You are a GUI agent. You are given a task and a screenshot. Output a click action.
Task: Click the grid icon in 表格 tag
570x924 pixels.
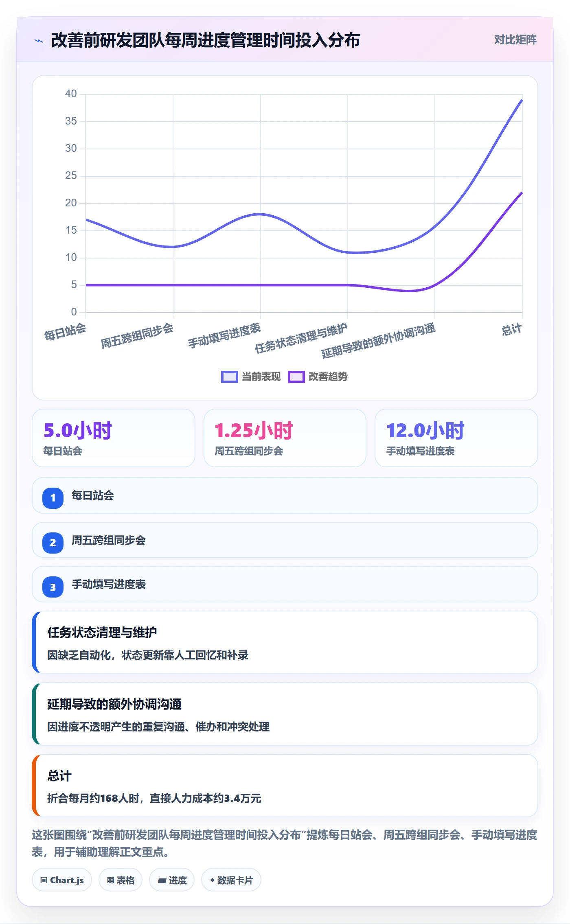(110, 880)
